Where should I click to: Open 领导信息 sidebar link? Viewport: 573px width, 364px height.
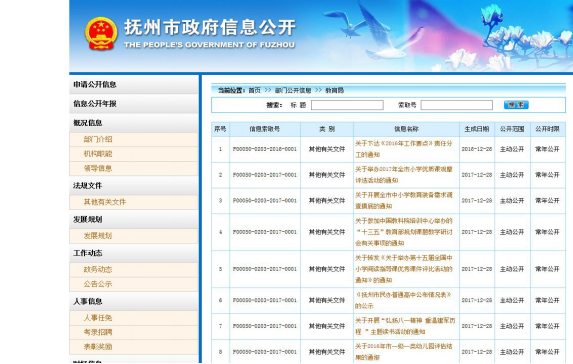pos(98,168)
